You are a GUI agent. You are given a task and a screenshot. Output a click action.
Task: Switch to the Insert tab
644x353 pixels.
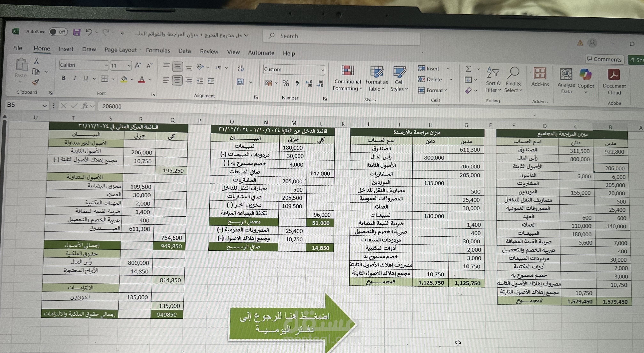coord(66,49)
